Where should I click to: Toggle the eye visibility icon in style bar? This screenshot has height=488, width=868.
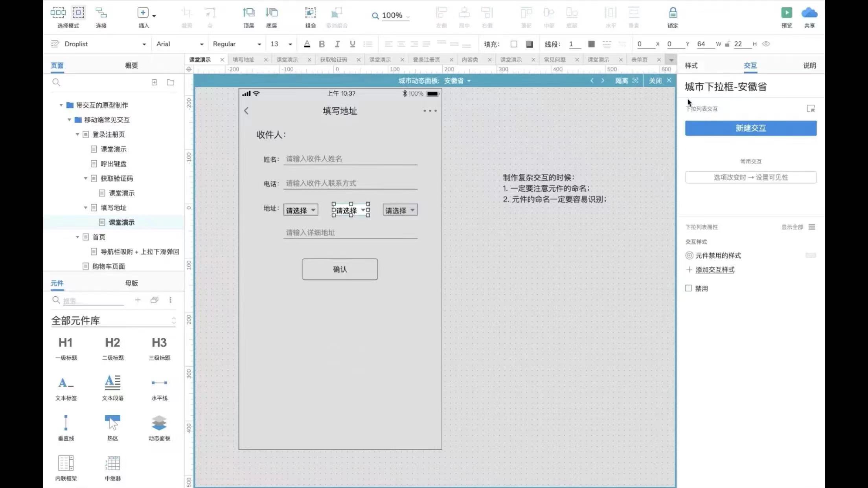766,44
